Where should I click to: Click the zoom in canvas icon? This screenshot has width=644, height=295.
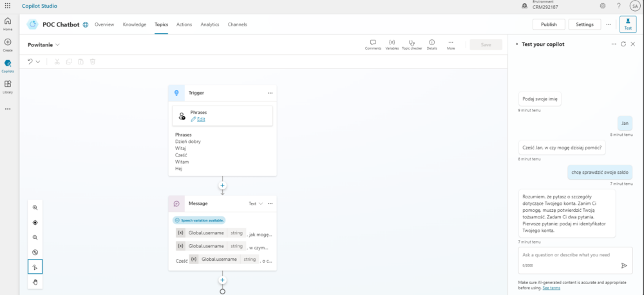(x=35, y=207)
